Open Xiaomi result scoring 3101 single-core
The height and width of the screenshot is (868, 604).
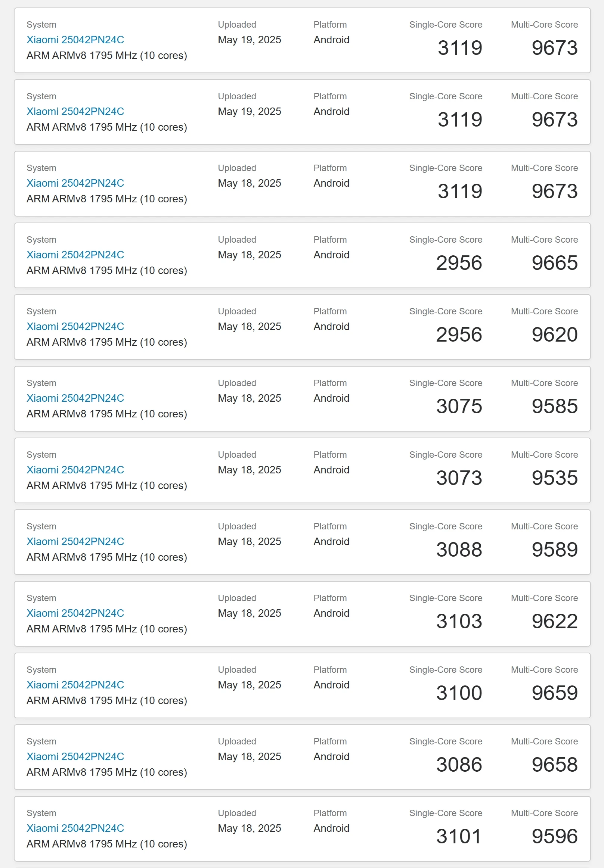point(75,828)
